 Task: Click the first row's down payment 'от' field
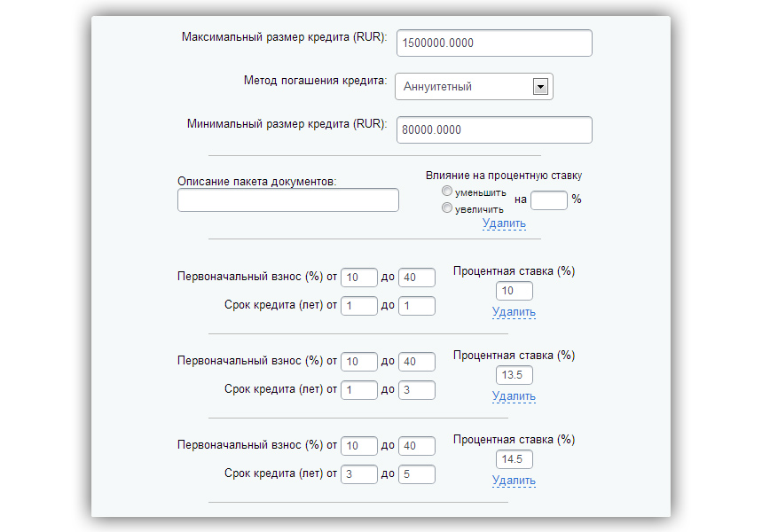(359, 278)
